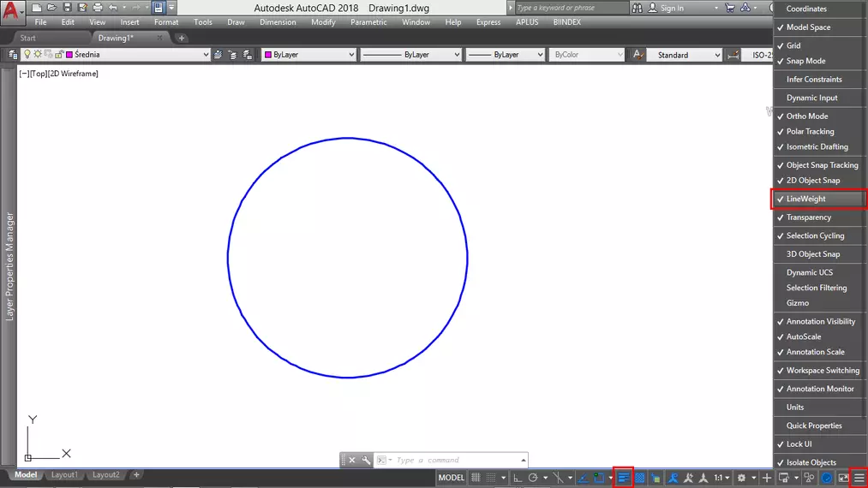This screenshot has height=488, width=868.
Task: Toggle Selection Cycling icon in status bar
Action: pyautogui.click(x=655, y=478)
